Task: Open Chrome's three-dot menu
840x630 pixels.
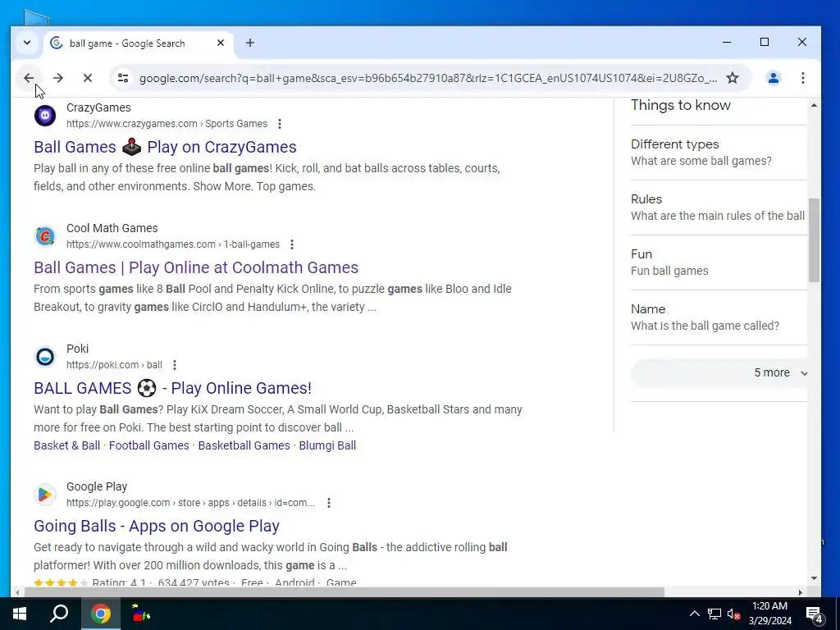Action: click(x=802, y=78)
